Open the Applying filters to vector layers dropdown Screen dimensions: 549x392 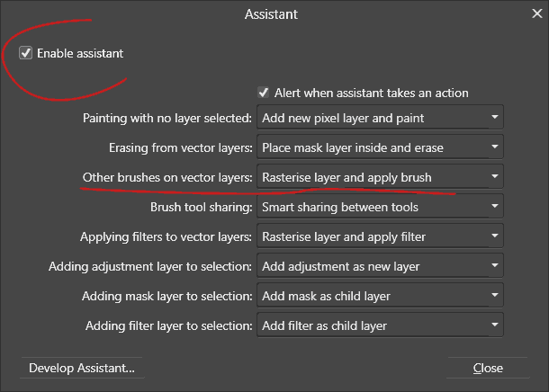pos(380,236)
